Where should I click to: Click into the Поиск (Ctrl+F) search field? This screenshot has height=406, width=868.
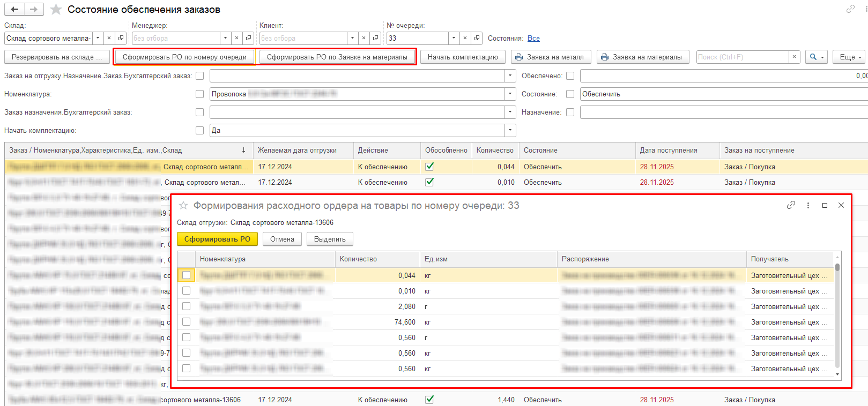tap(742, 57)
